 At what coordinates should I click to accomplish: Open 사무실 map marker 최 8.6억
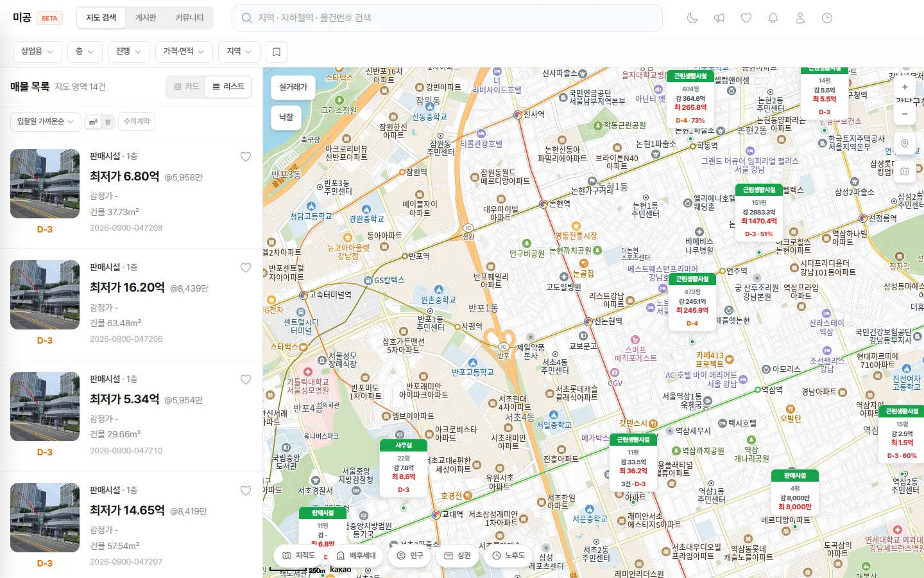(x=404, y=468)
